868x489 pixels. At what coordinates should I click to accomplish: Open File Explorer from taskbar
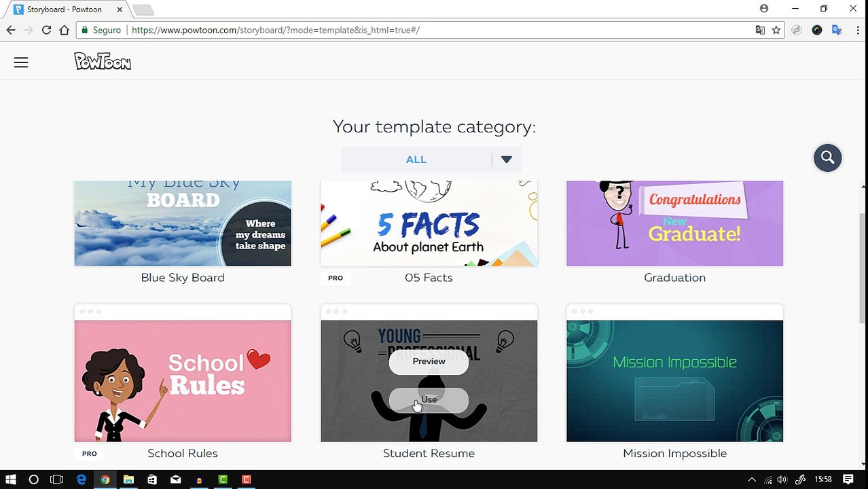tap(128, 479)
